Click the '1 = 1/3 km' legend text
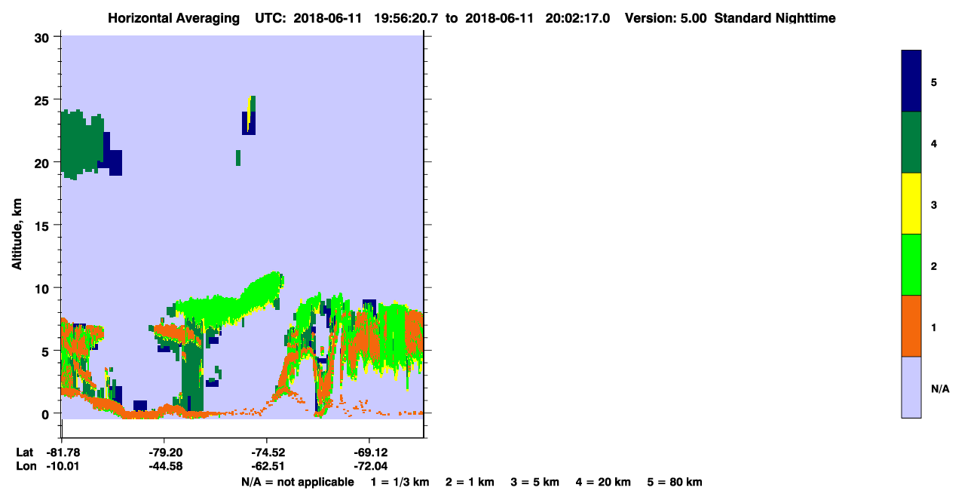 [400, 482]
